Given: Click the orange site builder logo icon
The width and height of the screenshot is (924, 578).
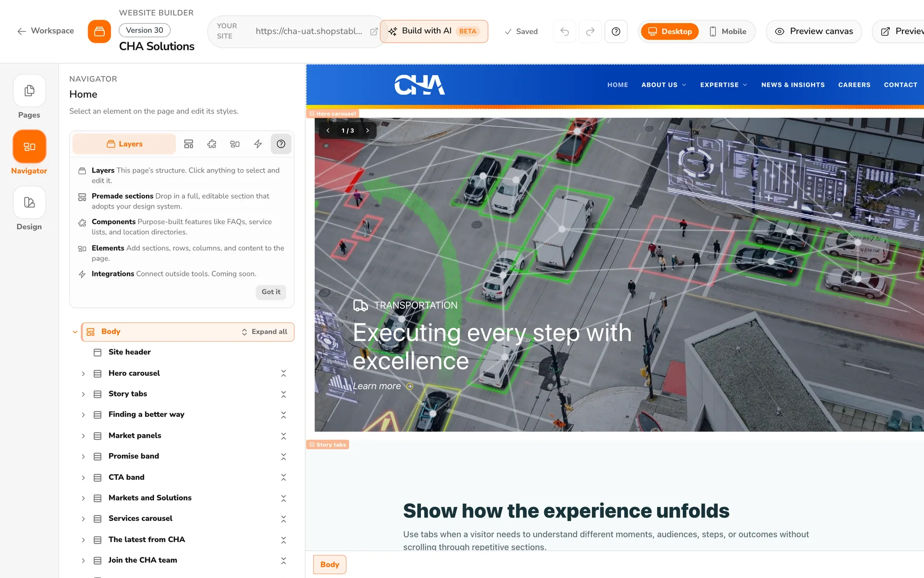Looking at the screenshot, I should pyautogui.click(x=99, y=31).
